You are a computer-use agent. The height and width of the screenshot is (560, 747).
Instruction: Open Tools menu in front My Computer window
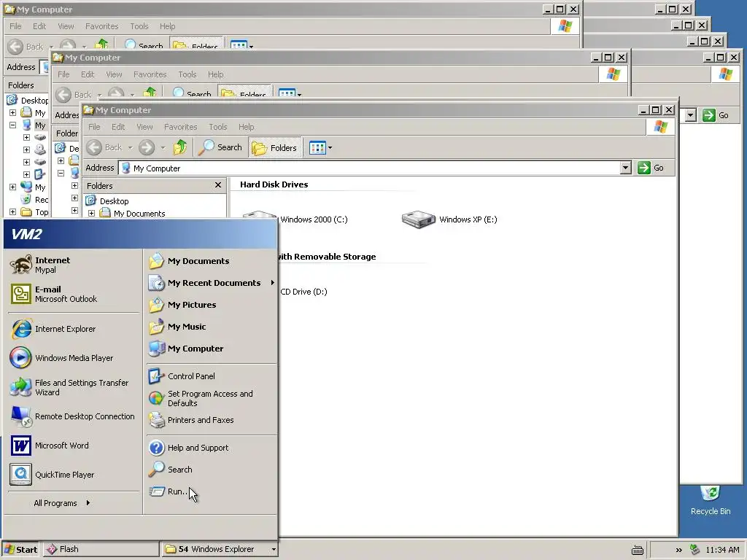click(x=217, y=127)
